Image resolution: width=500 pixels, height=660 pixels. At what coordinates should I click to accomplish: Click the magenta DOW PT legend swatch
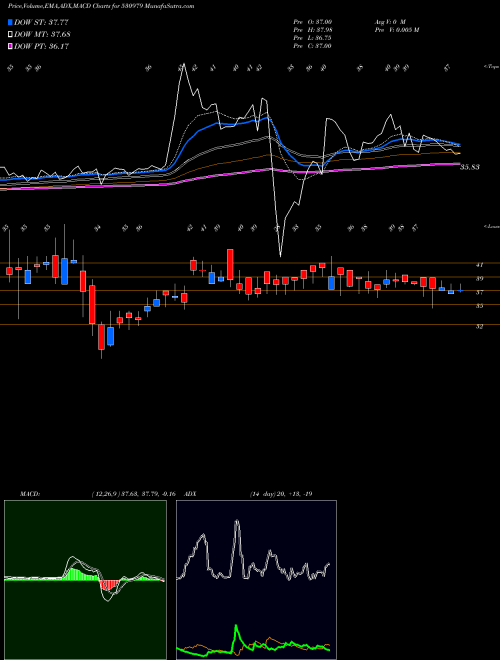click(10, 46)
